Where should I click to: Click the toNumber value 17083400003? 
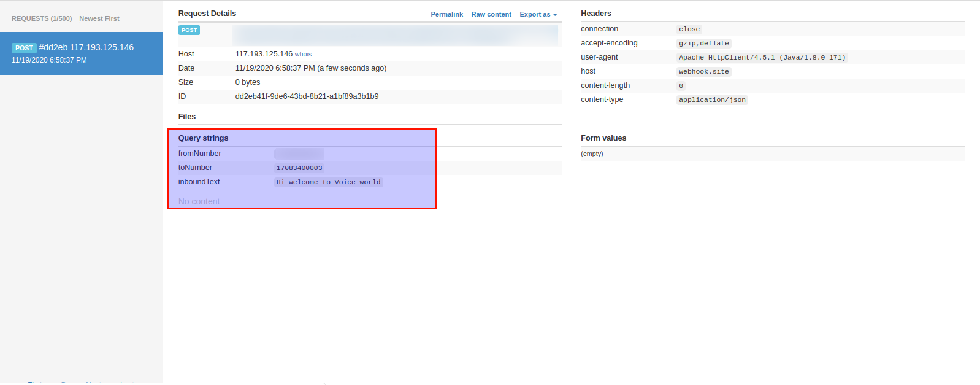(x=299, y=168)
